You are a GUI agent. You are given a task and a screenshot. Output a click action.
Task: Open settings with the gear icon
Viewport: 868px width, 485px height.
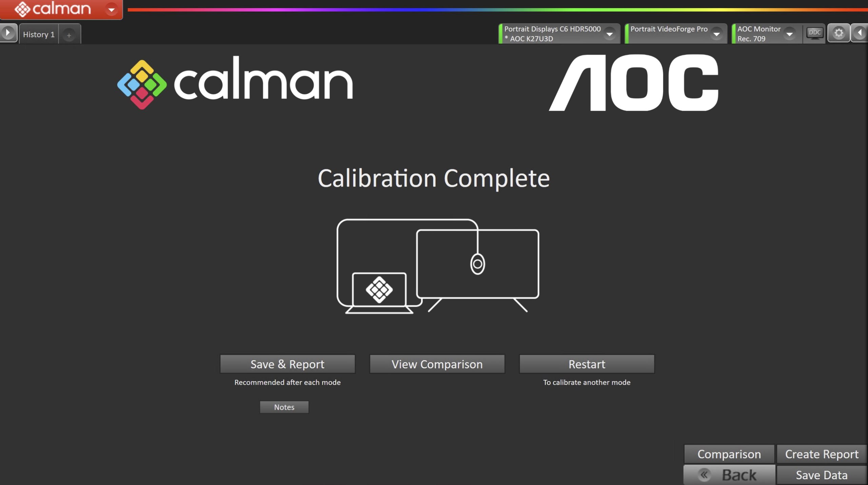839,33
